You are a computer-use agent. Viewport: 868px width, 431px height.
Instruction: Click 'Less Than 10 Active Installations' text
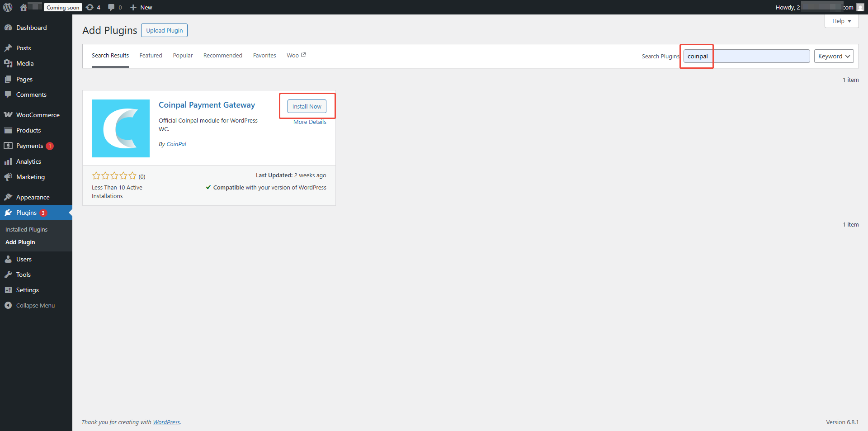tap(117, 192)
